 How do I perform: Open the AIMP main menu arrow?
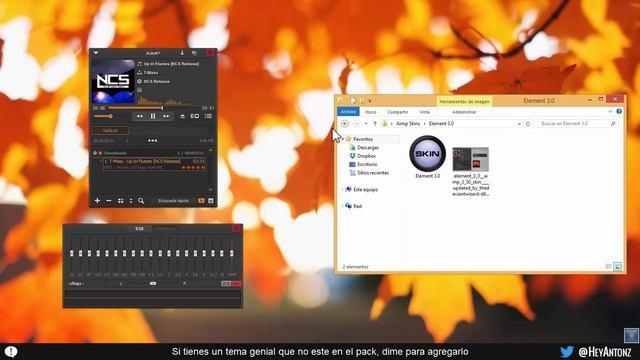(x=96, y=53)
